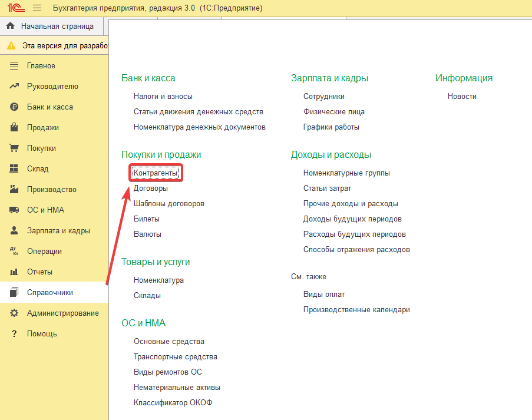The image size is (532, 420).
Task: Click the ОС и НМА truck icon
Action: 14,210
